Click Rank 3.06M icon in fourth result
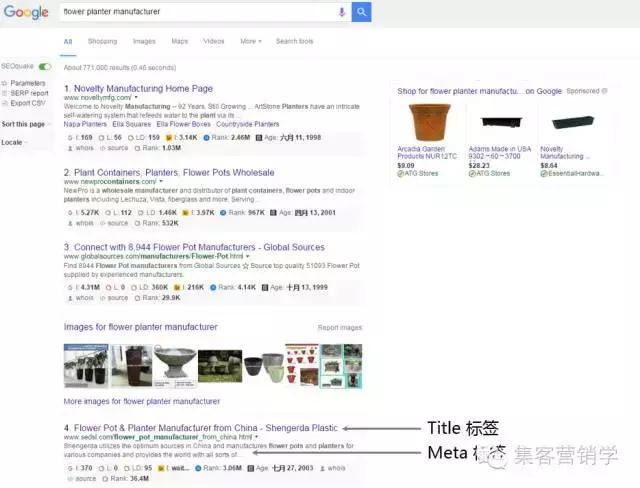This screenshot has height=488, width=640. tap(198, 468)
